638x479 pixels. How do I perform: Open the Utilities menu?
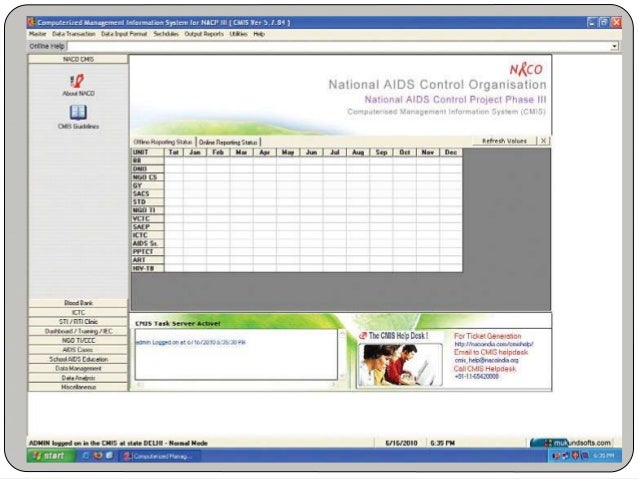pos(238,34)
